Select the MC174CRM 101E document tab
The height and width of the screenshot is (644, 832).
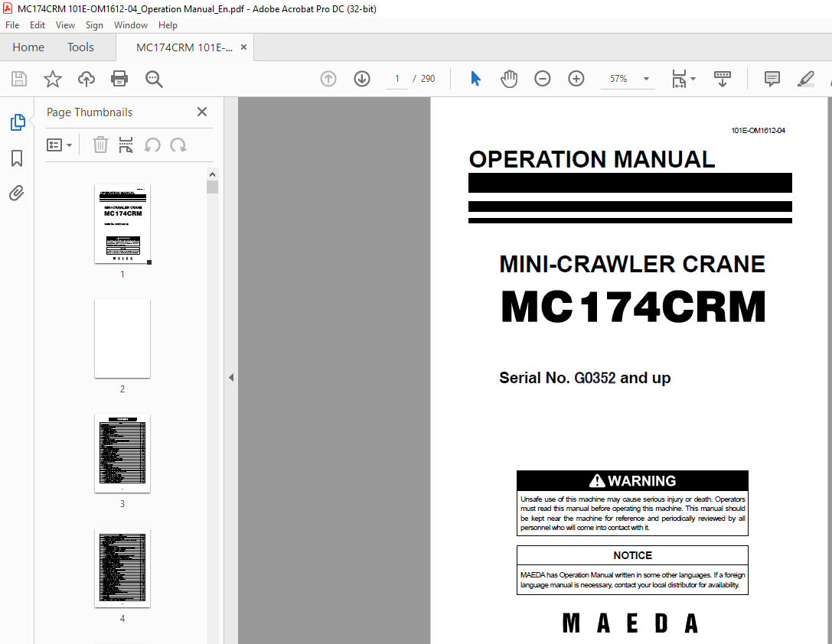[x=184, y=47]
